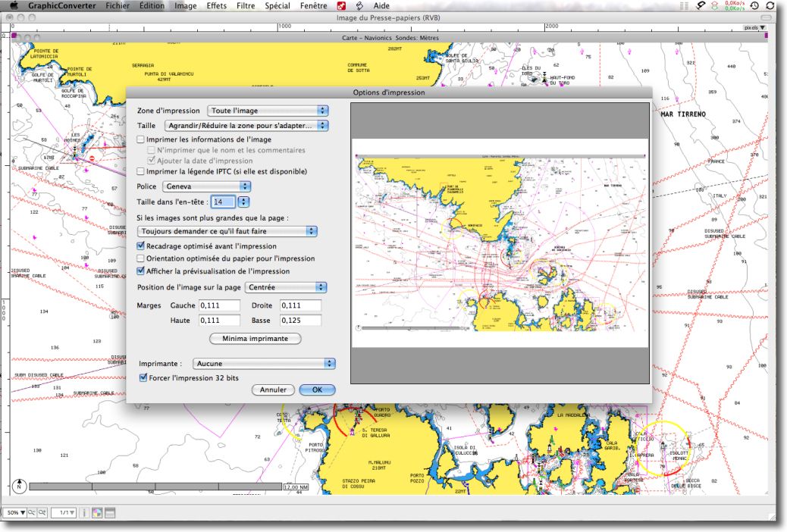Click the compass north icon on the chart
Screen dimensions: 787x532
[x=19, y=485]
